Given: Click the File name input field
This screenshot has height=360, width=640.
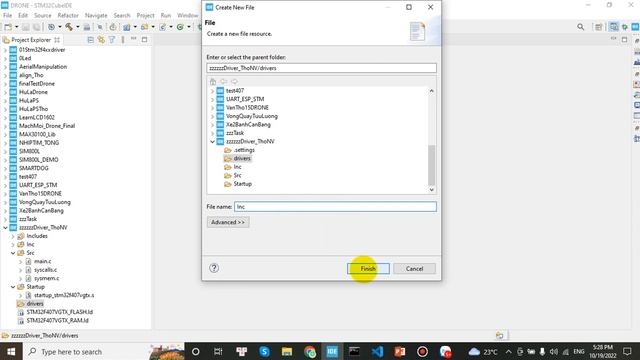Looking at the screenshot, I should point(335,207).
